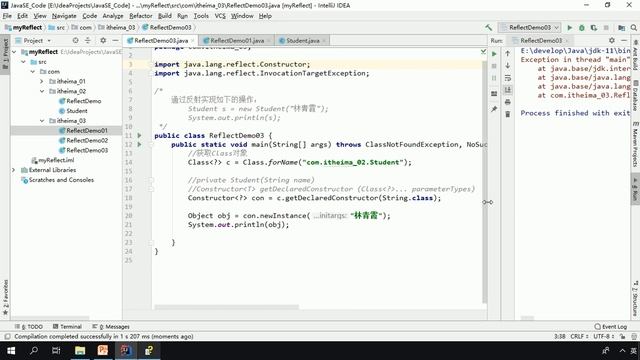Click itheima_03 in navigation breadcrumb
Image resolution: width=640 pixels, height=360 pixels.
point(117,27)
